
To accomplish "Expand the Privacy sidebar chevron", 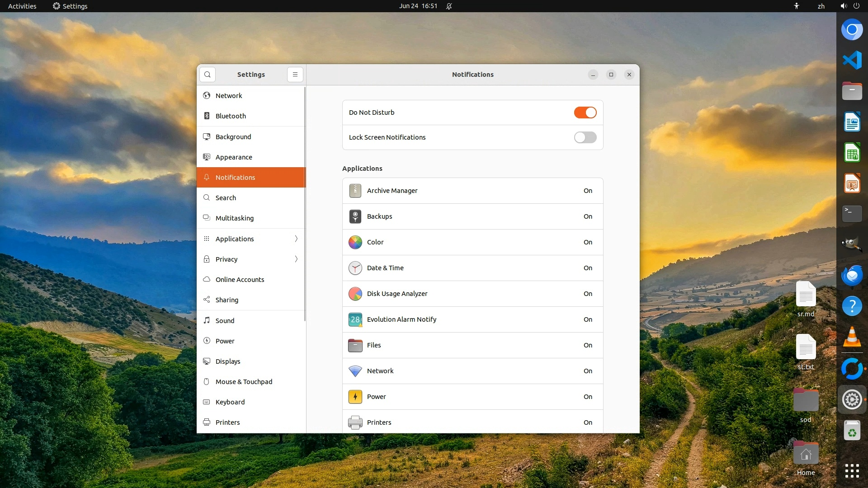I will tap(296, 259).
